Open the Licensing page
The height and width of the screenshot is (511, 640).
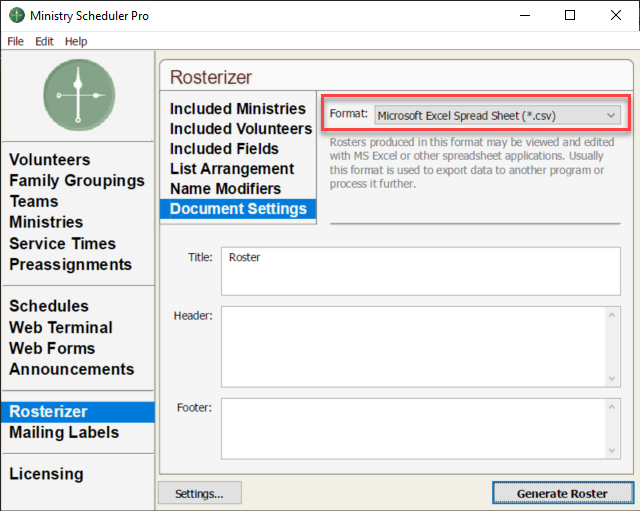click(46, 474)
